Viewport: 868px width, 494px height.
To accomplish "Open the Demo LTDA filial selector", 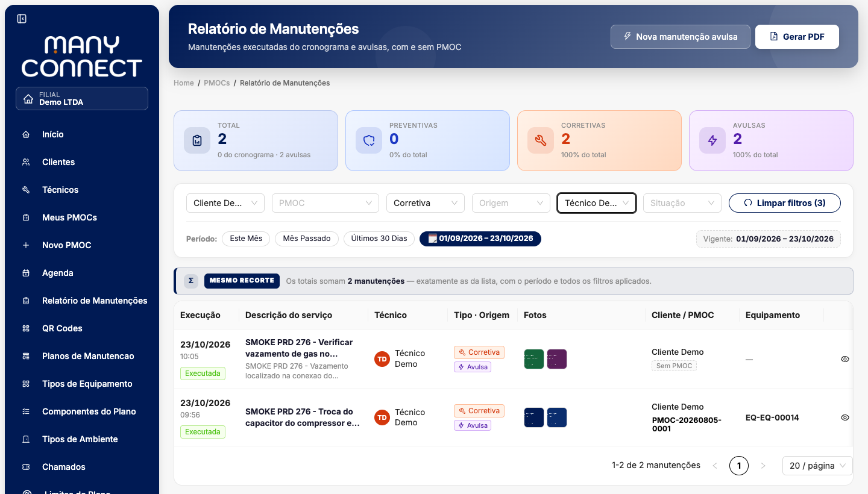I will tap(82, 99).
